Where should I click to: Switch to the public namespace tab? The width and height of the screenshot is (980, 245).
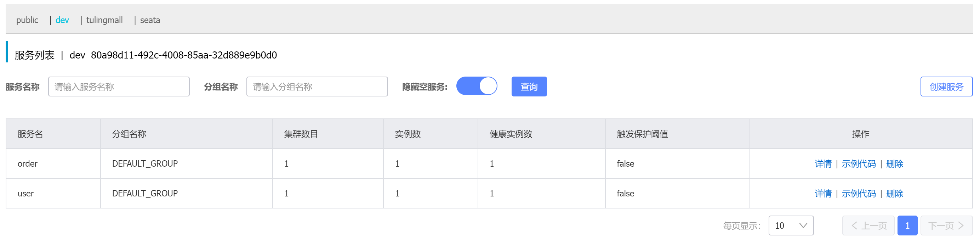[x=27, y=20]
